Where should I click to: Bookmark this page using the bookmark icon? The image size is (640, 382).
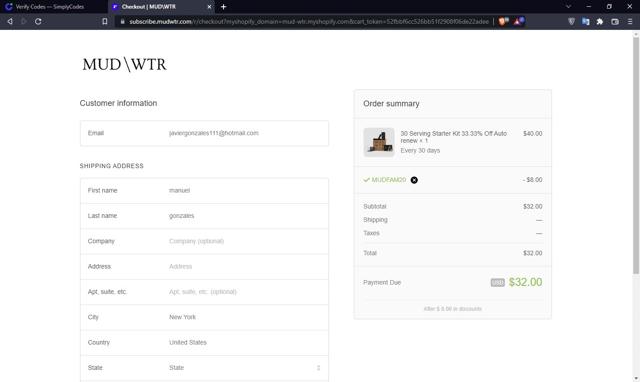pos(104,21)
